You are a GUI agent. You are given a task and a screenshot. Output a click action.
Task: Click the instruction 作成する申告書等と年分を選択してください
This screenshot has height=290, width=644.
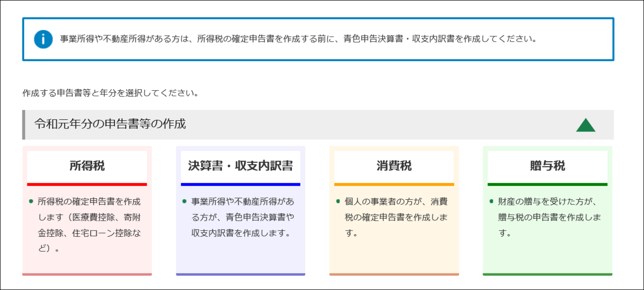click(111, 93)
